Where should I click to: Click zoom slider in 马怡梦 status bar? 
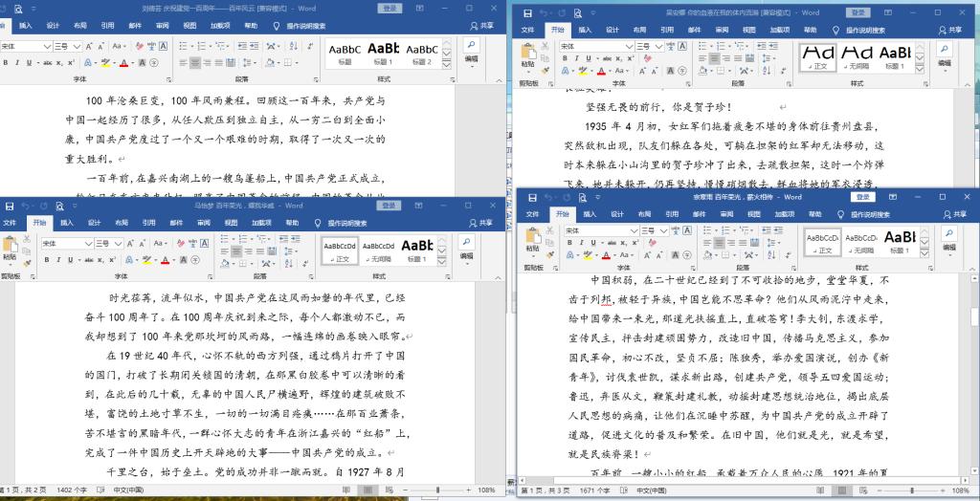click(437, 490)
